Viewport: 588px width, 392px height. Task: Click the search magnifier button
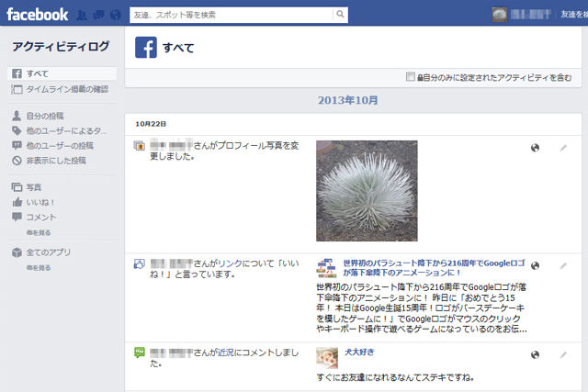click(x=340, y=15)
